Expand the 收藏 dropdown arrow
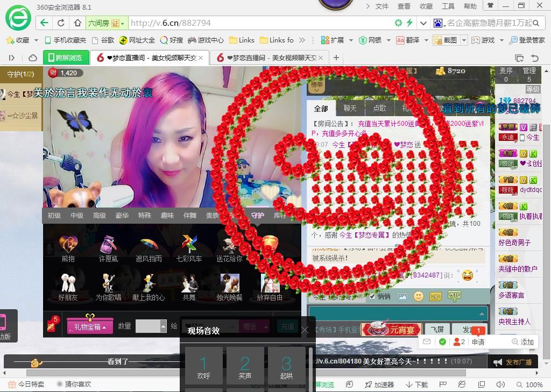Viewport: 551px width, 392px height. point(36,40)
